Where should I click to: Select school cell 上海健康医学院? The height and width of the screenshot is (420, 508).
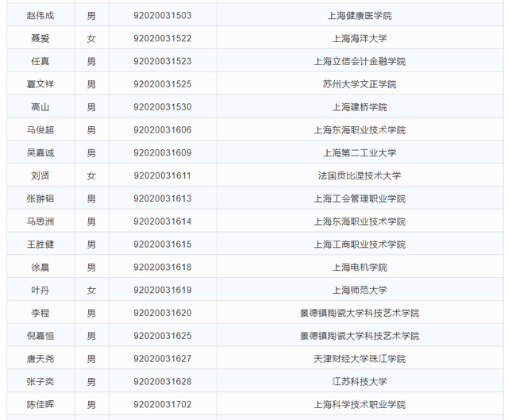point(360,16)
